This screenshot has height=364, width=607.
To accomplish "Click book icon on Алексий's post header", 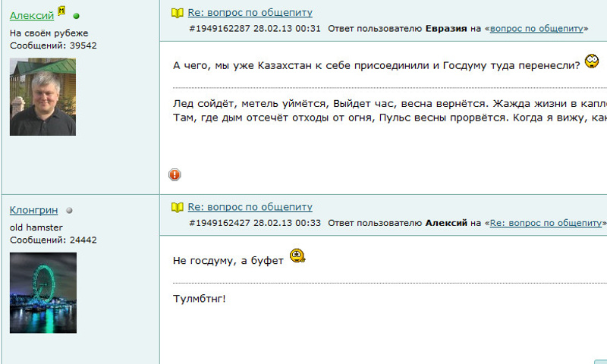I will (178, 13).
